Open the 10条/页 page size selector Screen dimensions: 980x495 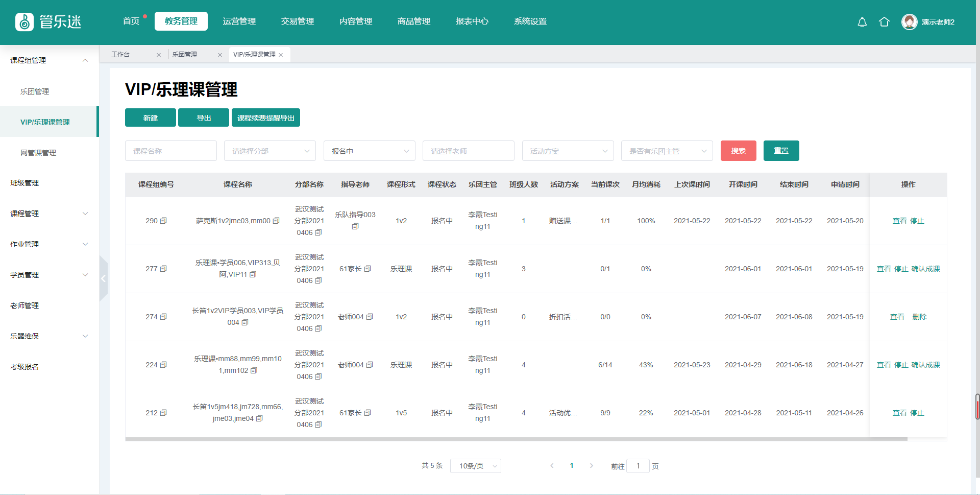pyautogui.click(x=475, y=466)
